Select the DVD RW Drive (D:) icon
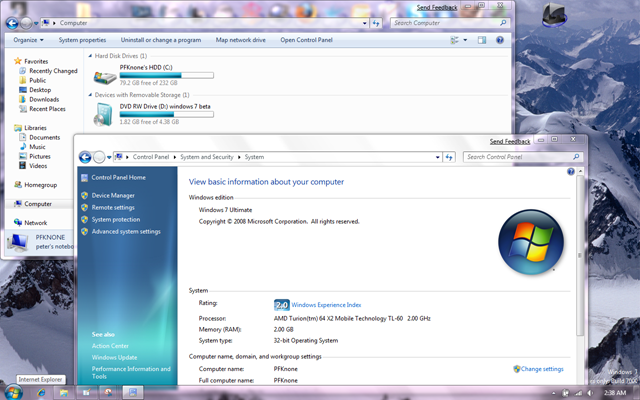The image size is (640, 400). tap(103, 114)
